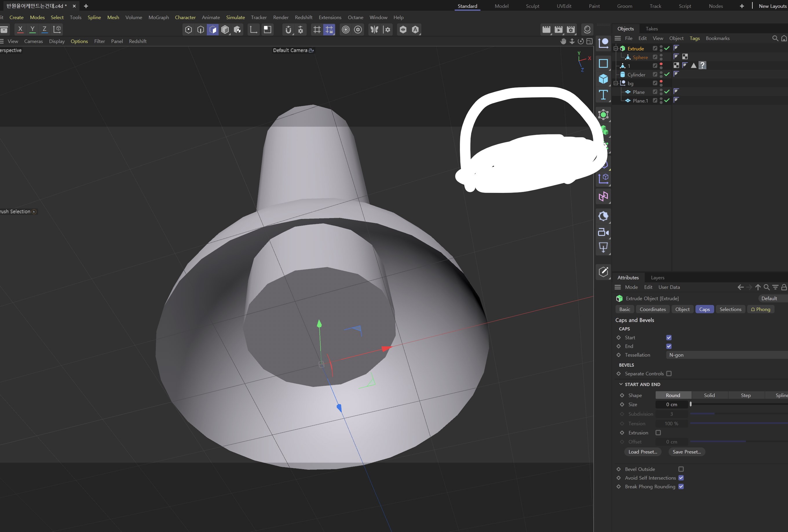The image size is (788, 532).
Task: Add a Cube primitive from the side palette
Action: [603, 79]
